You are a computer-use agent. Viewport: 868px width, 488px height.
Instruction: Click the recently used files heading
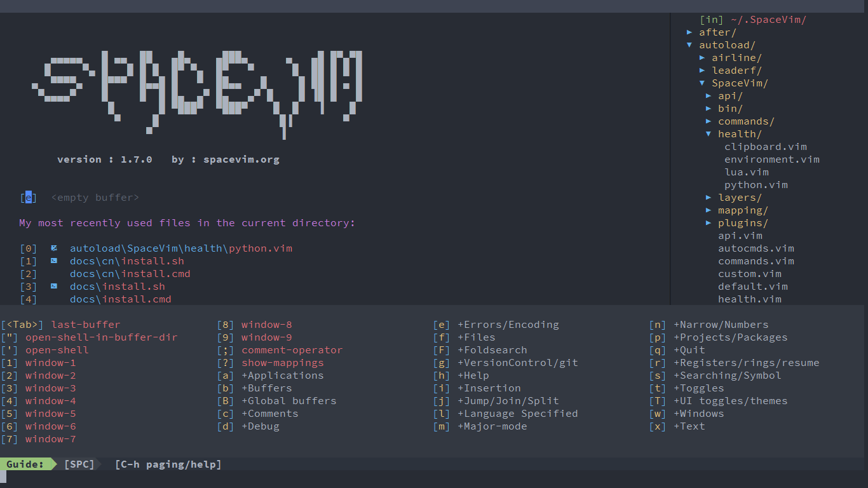187,223
